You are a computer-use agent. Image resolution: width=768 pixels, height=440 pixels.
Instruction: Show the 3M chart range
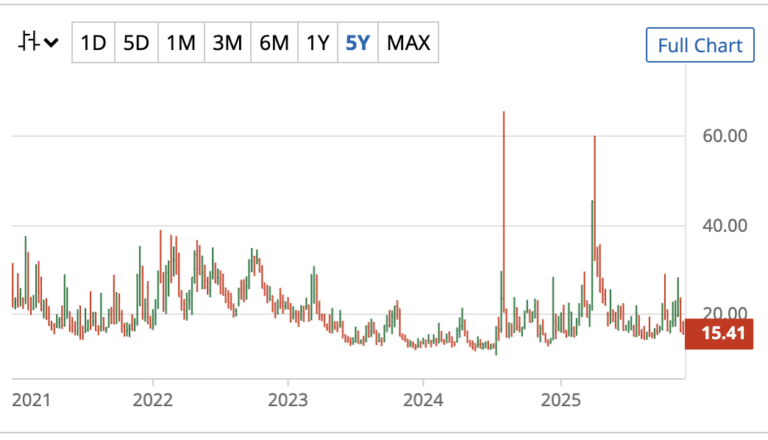coord(227,43)
